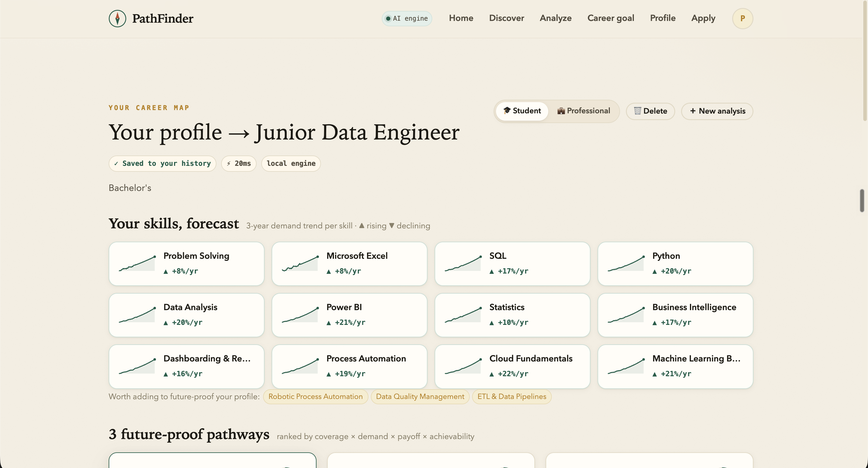This screenshot has width=868, height=468.
Task: Select the Dashboarding & Re... skill title
Action: [x=207, y=359]
